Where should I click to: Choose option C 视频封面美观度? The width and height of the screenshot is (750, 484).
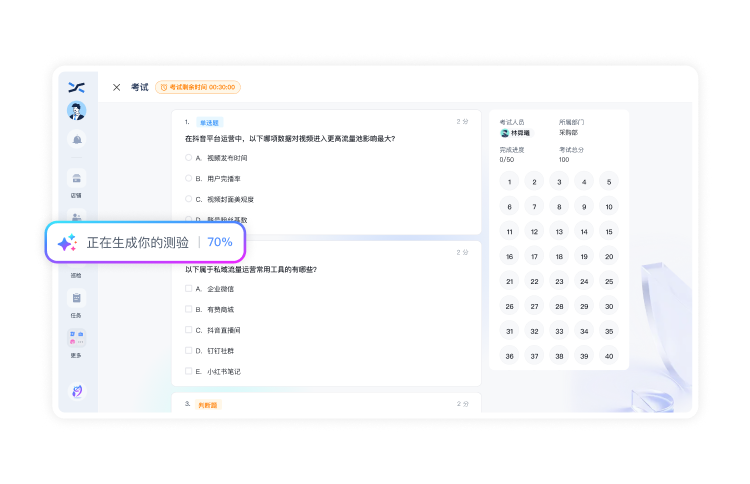click(x=188, y=199)
